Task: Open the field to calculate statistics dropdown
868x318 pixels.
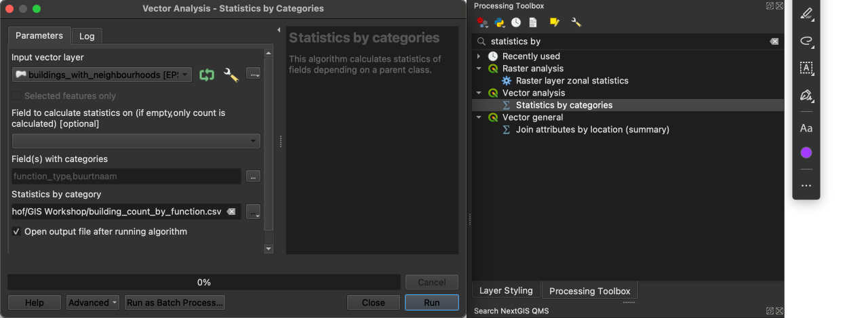Action: click(136, 141)
